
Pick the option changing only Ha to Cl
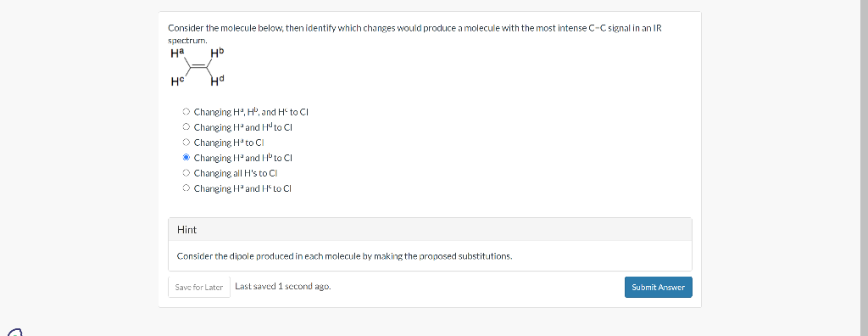(x=186, y=143)
